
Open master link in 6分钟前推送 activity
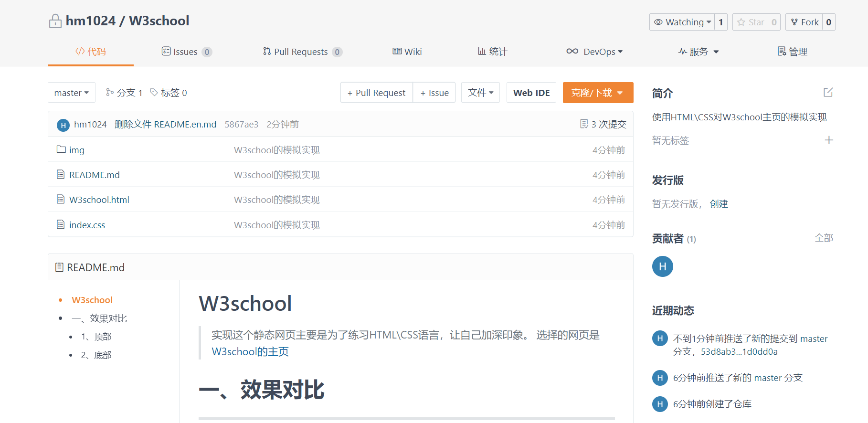pyautogui.click(x=768, y=378)
